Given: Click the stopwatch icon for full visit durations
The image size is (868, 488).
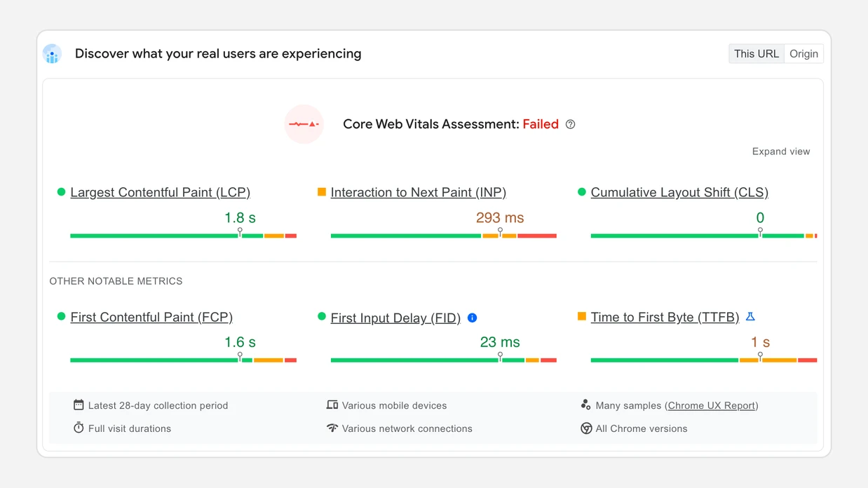Looking at the screenshot, I should [x=78, y=428].
